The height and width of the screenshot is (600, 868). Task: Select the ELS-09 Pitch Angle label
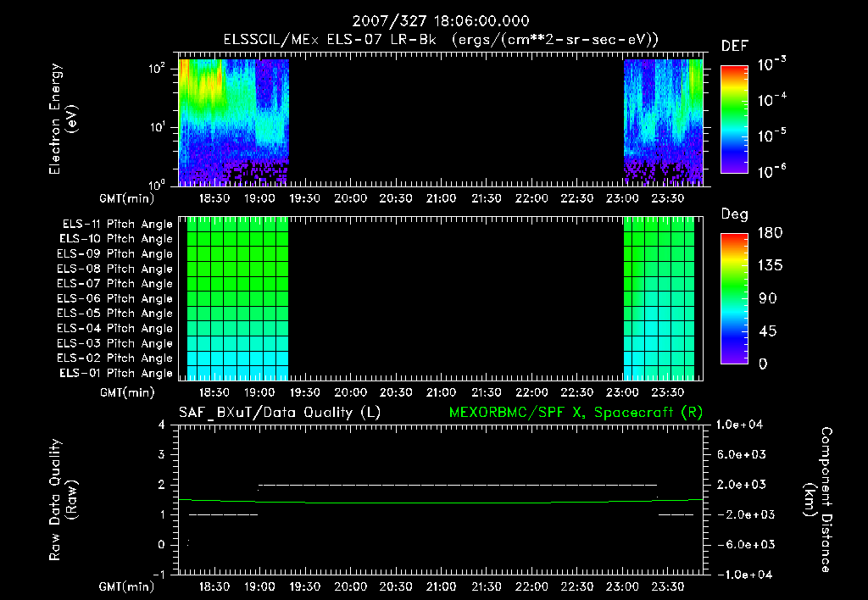tap(114, 254)
